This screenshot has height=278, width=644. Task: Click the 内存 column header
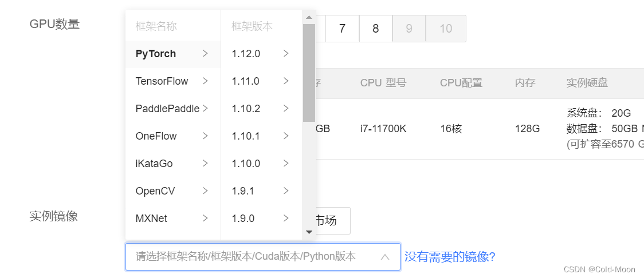[x=525, y=83]
